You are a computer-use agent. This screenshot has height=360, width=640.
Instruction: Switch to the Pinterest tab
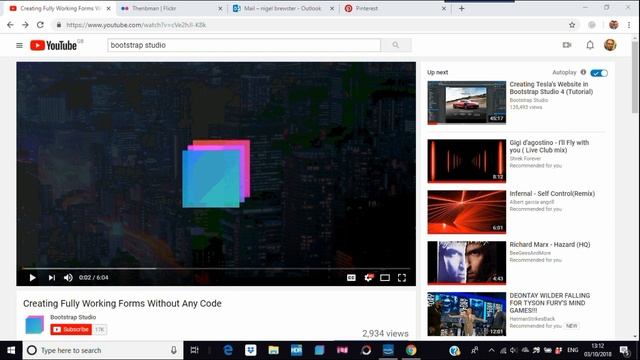coord(394,8)
